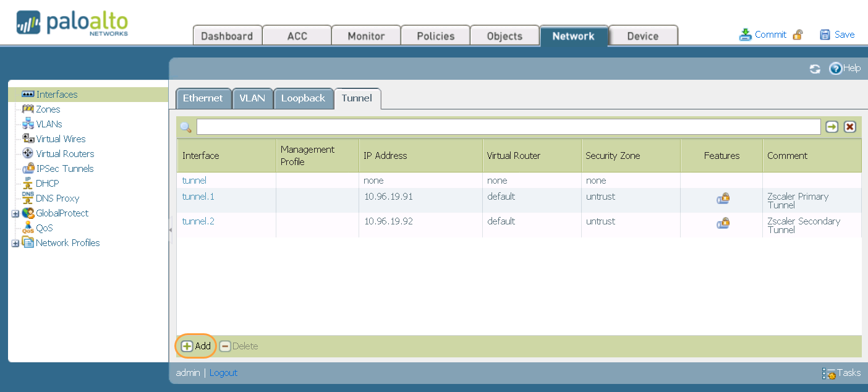Click the Logout link
The height and width of the screenshot is (392, 868).
tap(223, 373)
